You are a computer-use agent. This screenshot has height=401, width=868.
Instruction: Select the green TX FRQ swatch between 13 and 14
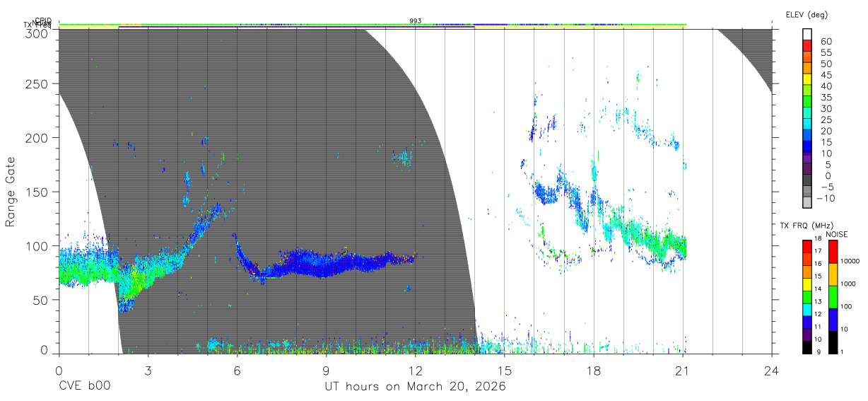808,296
